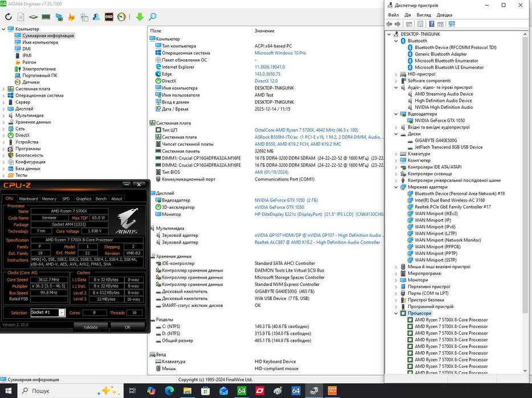The image size is (532, 398).
Task: Collapse the Процесори category
Action: 396,313
